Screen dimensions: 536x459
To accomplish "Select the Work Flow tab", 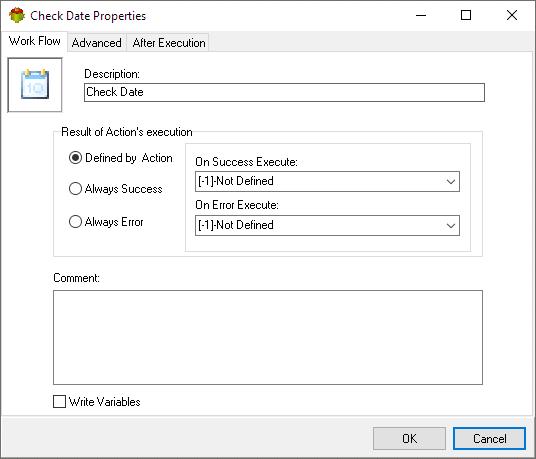I will click(35, 41).
